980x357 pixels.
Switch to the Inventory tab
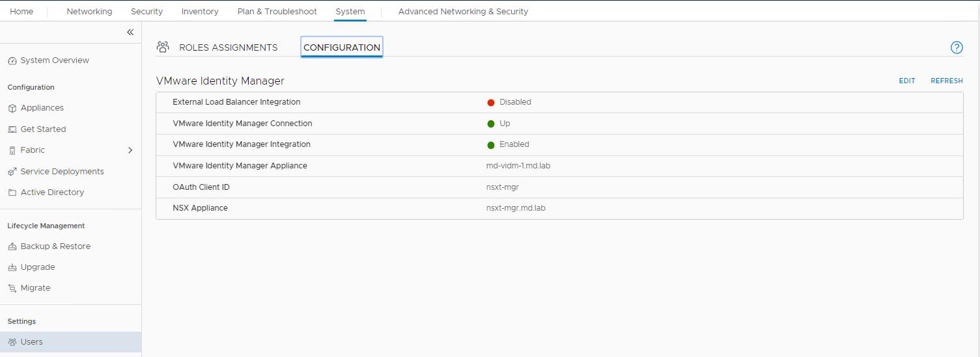[x=200, y=12]
